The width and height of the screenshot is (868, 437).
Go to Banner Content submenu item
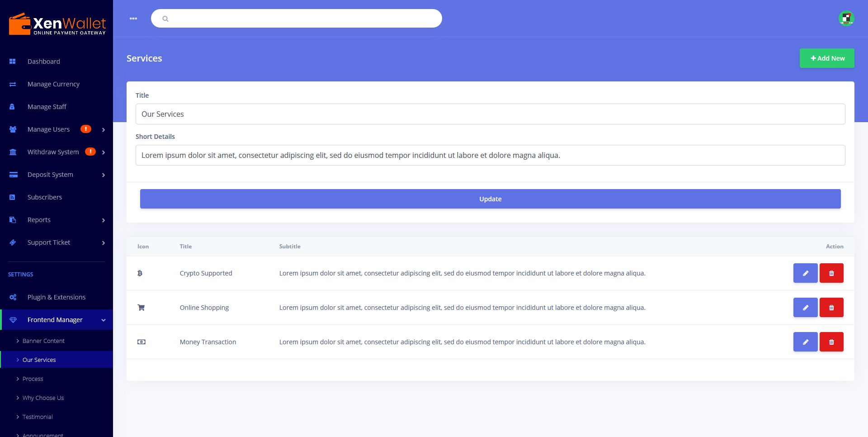point(43,341)
